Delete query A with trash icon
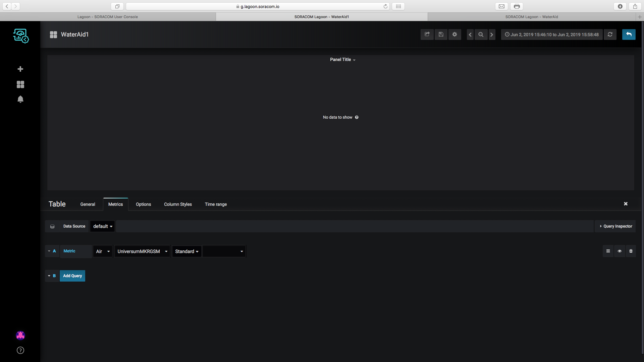The width and height of the screenshot is (644, 362). click(x=631, y=251)
